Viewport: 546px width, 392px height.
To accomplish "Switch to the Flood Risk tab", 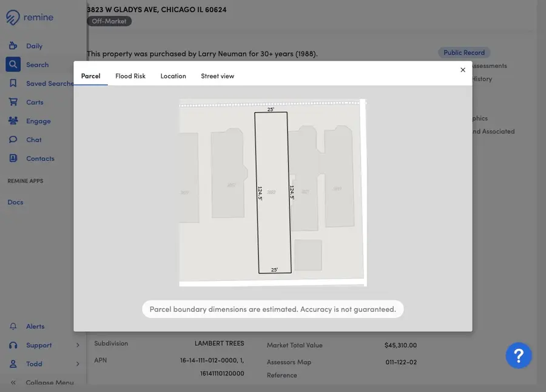I will [131, 75].
